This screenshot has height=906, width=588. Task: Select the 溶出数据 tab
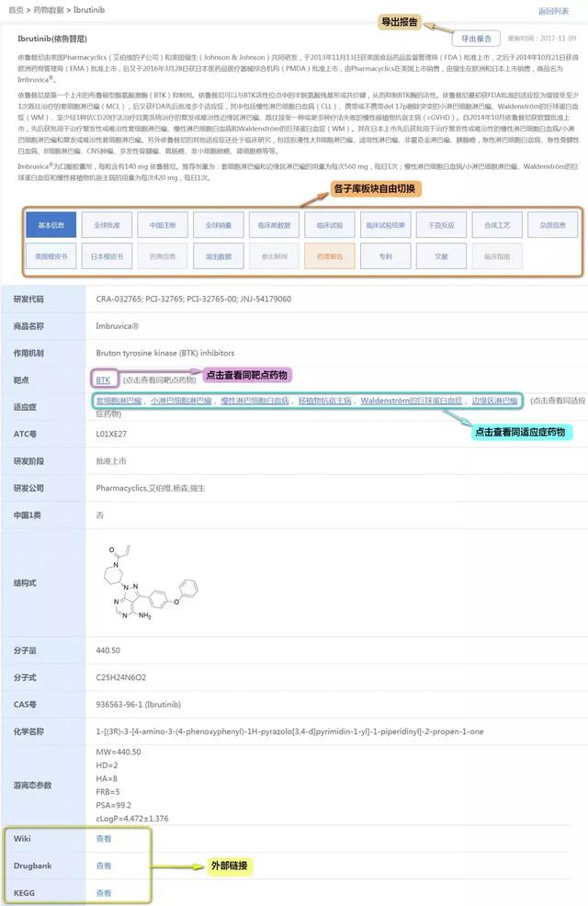(219, 256)
